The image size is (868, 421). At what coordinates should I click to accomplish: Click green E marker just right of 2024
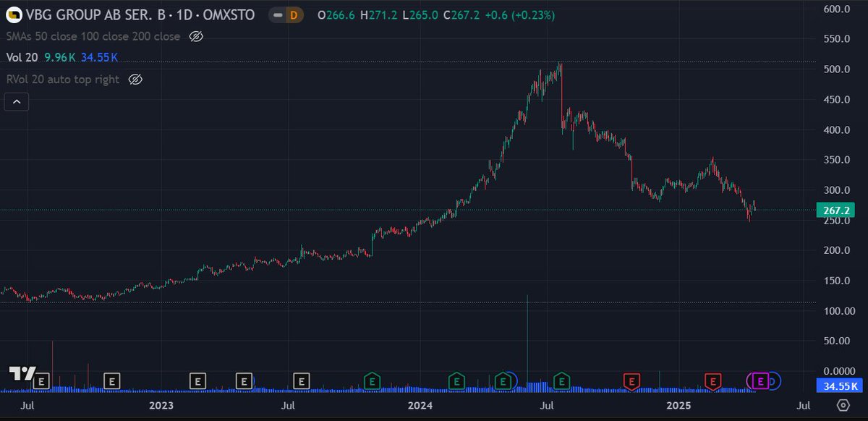click(x=456, y=380)
